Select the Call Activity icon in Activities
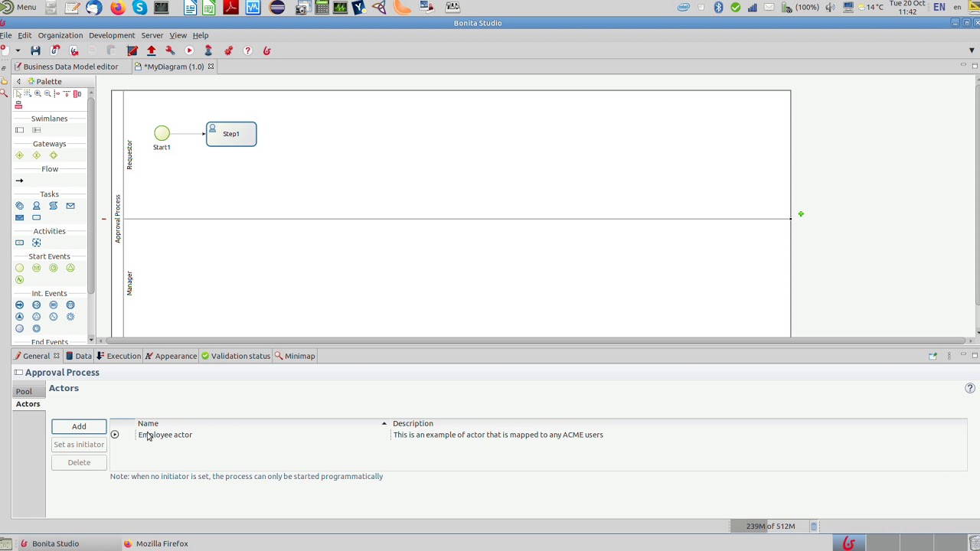 (20, 243)
